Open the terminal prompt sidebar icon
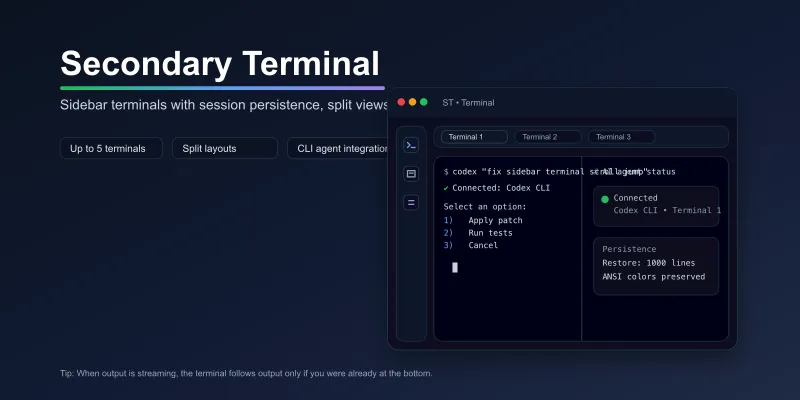Viewport: 800px width, 400px height. [411, 145]
